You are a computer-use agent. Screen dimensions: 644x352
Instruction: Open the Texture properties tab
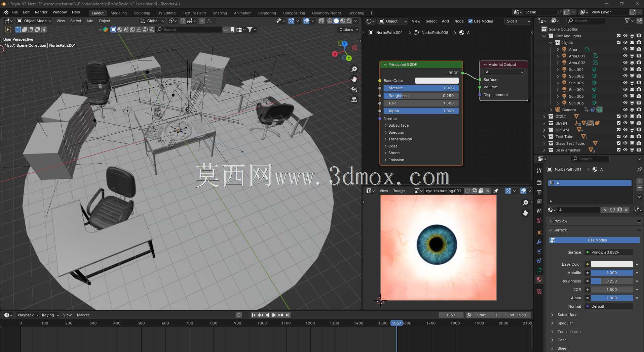539,292
